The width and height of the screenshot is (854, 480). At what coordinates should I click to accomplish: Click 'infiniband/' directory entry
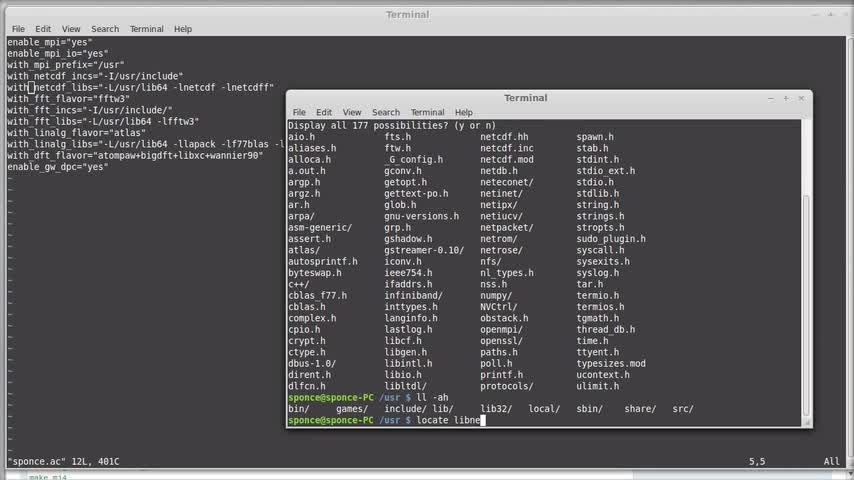[413, 295]
